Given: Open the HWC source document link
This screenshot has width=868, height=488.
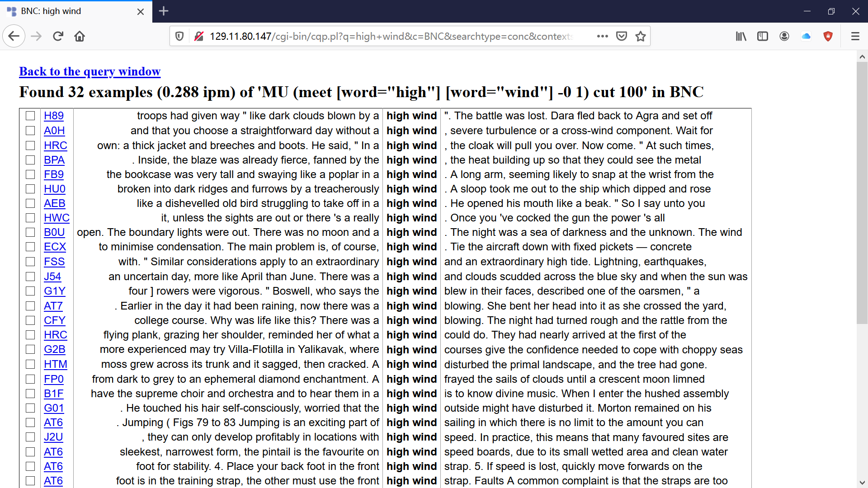Looking at the screenshot, I should point(57,218).
